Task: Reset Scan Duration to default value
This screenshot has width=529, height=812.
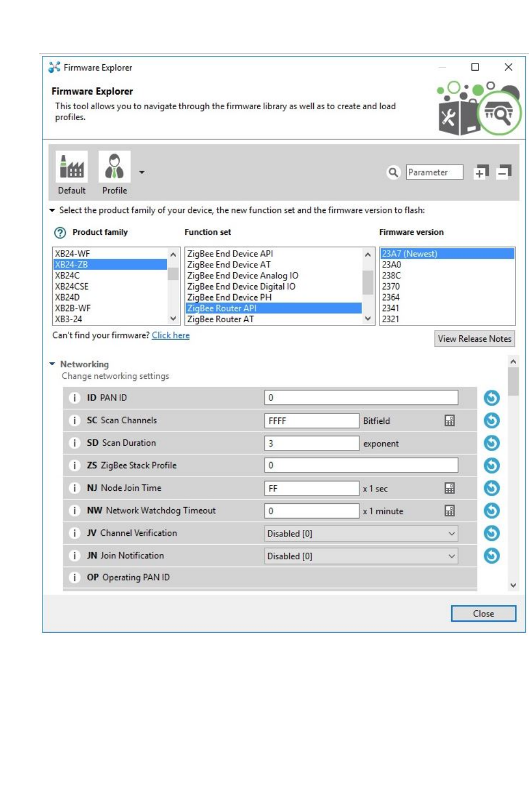Action: (x=491, y=443)
